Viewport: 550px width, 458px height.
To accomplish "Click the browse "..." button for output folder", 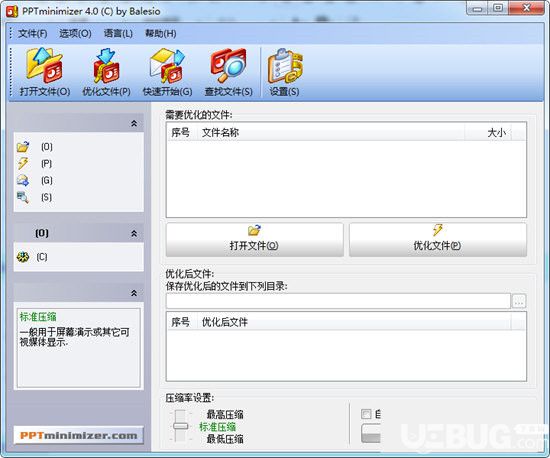I will click(519, 301).
